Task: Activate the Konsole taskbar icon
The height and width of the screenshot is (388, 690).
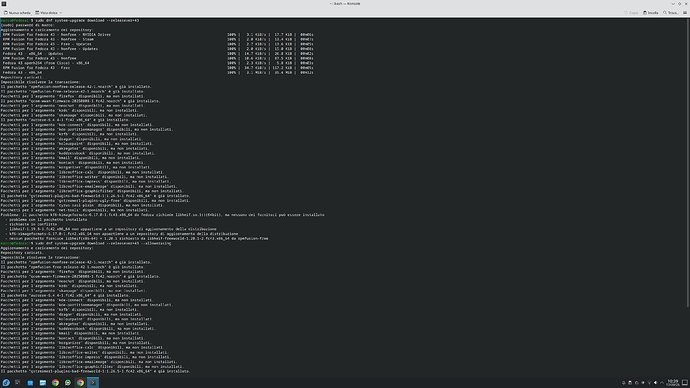Action: (x=93, y=383)
